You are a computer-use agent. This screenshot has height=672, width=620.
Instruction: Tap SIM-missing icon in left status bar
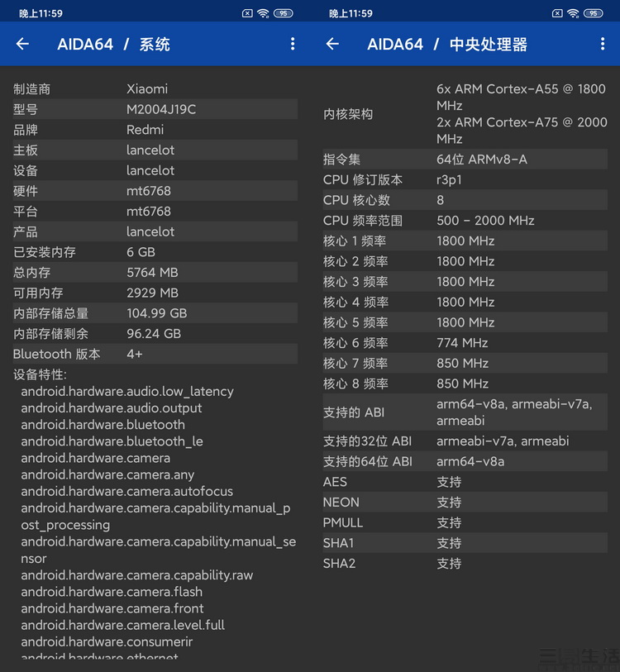coord(247,13)
